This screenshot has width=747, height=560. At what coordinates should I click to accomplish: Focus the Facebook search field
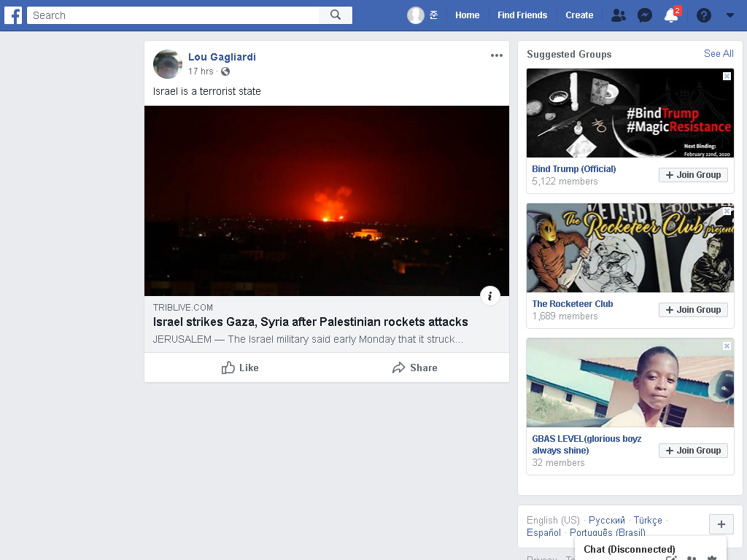point(173,15)
